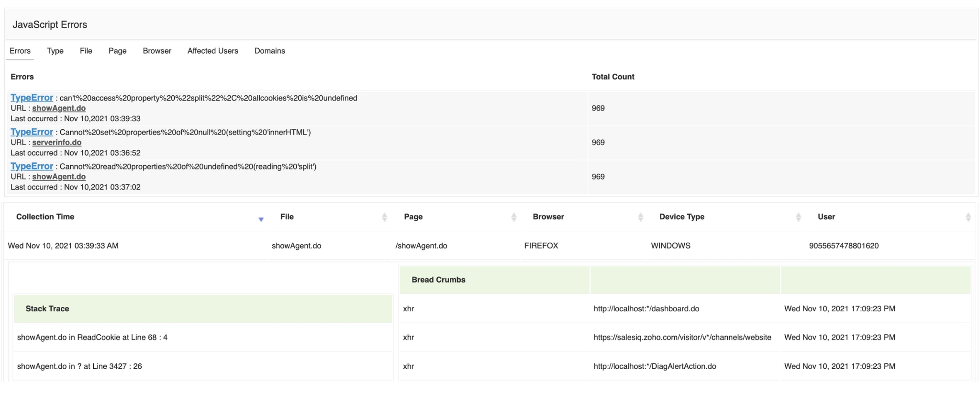Viewport: 980px width, 407px height.
Task: Switch to the Type tab
Action: (55, 51)
